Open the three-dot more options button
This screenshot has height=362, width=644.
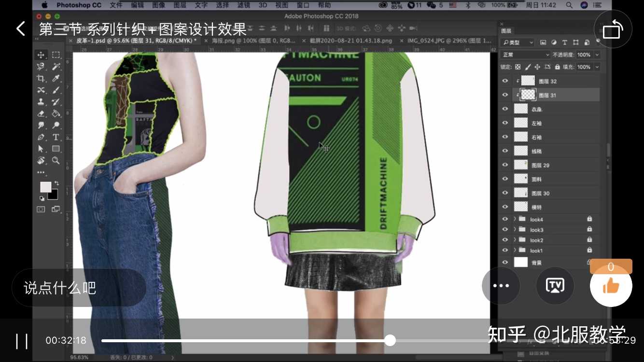coord(501,286)
